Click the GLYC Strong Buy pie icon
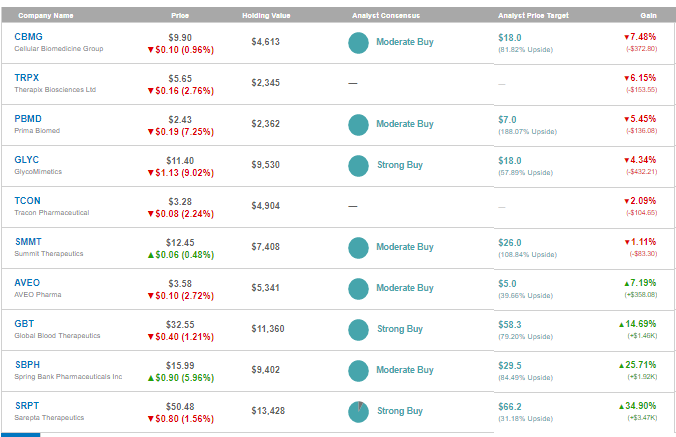Screen dimensions: 676x437 tap(359, 165)
